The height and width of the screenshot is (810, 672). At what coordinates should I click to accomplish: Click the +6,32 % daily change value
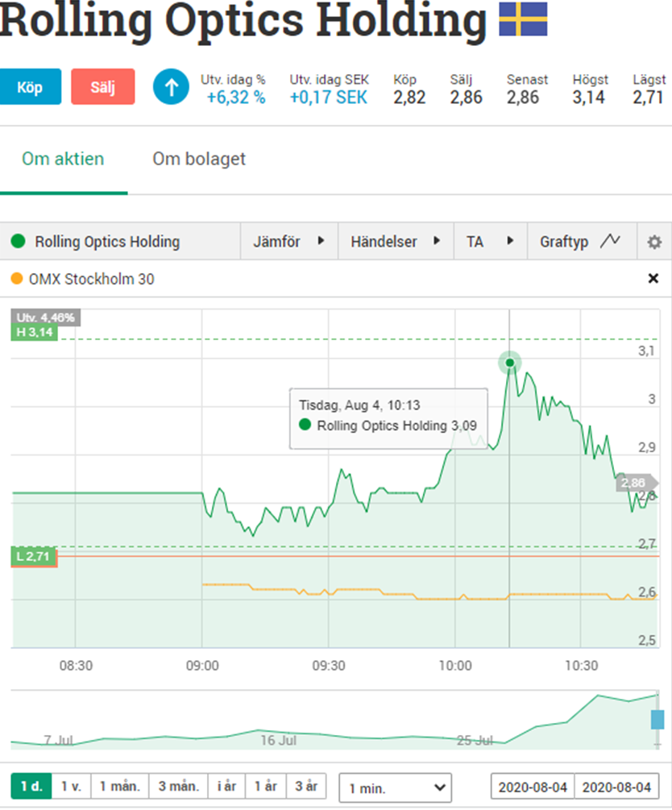tap(236, 97)
